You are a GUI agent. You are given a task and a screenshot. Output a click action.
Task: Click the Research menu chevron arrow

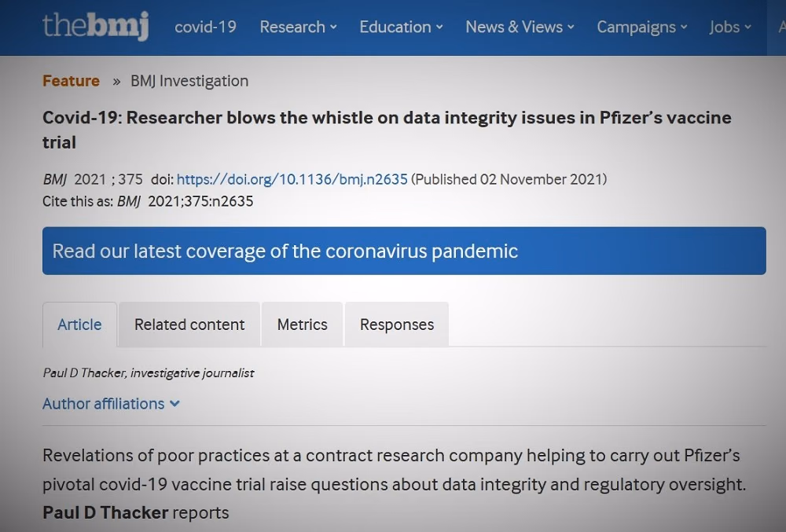tap(333, 28)
